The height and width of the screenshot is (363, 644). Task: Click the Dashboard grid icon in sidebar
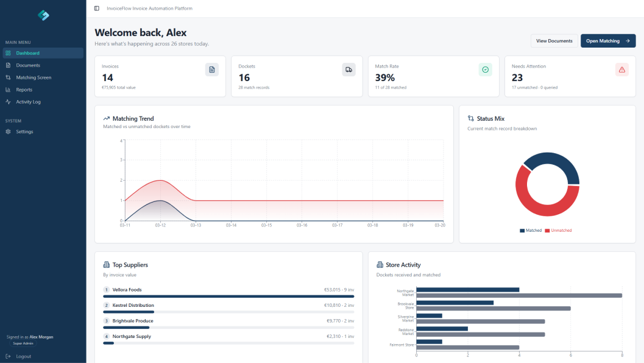[x=8, y=53]
